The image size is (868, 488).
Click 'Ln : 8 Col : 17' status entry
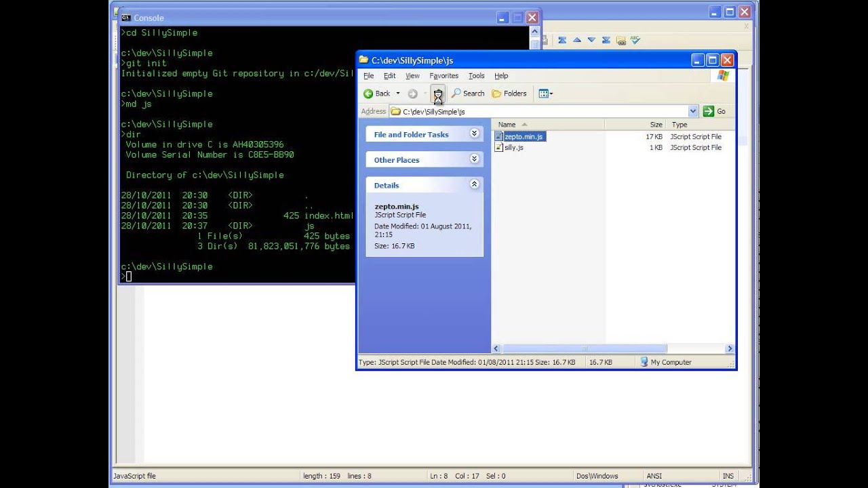coord(454,476)
